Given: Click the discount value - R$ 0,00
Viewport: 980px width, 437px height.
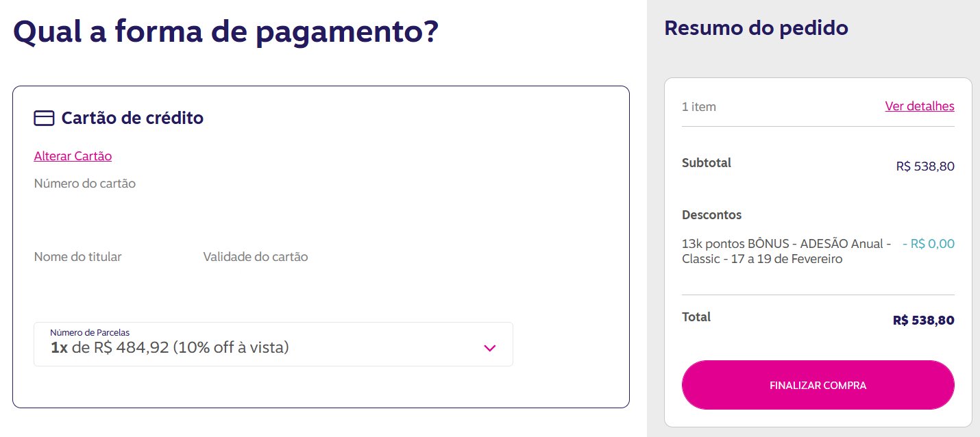Looking at the screenshot, I should [929, 244].
